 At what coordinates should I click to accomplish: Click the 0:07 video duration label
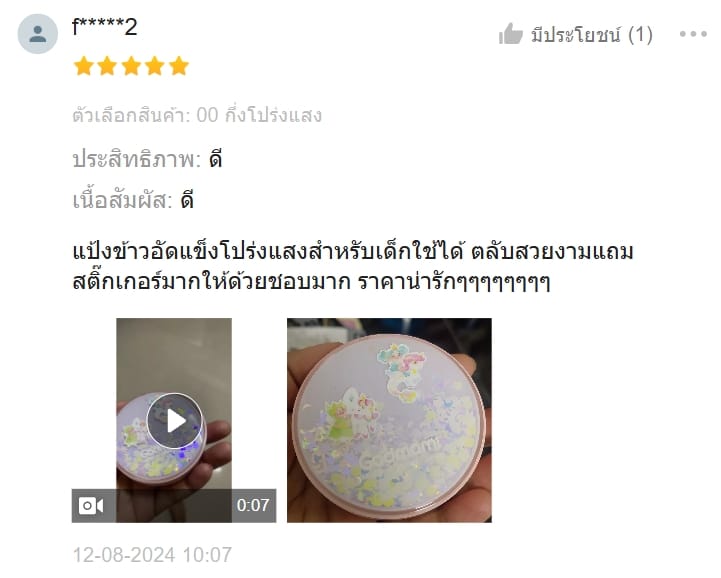[253, 505]
